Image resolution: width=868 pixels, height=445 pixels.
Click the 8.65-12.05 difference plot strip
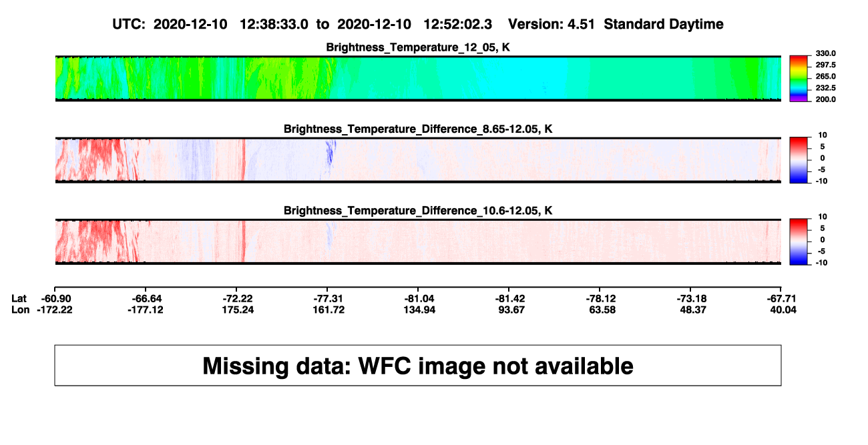pyautogui.click(x=418, y=160)
